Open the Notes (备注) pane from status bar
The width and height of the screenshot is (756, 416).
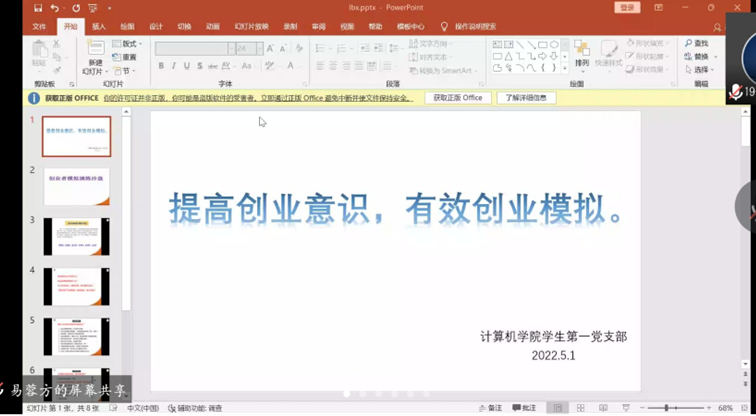[x=491, y=408]
